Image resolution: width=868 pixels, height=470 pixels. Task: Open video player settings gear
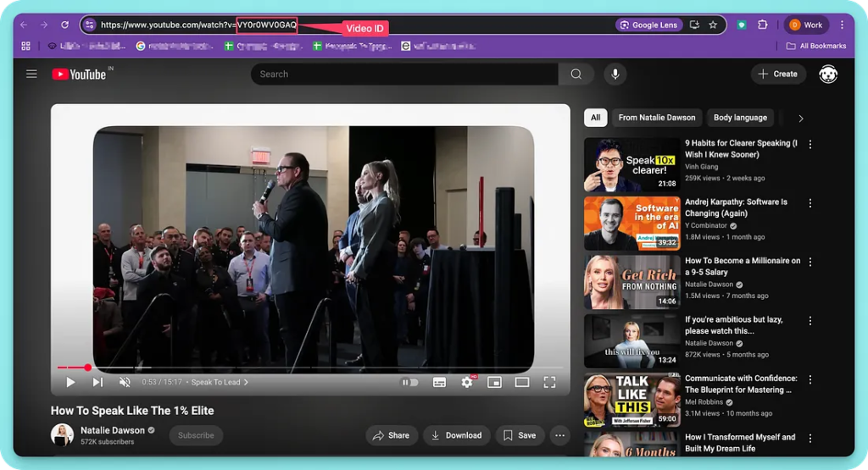coord(466,382)
